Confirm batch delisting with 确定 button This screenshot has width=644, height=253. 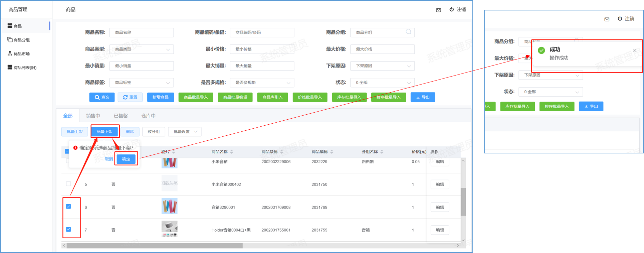126,159
